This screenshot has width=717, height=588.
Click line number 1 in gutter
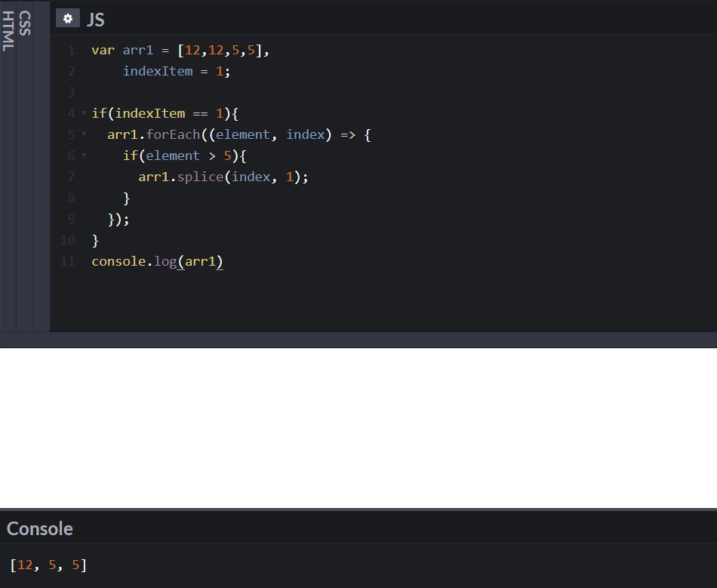point(72,50)
